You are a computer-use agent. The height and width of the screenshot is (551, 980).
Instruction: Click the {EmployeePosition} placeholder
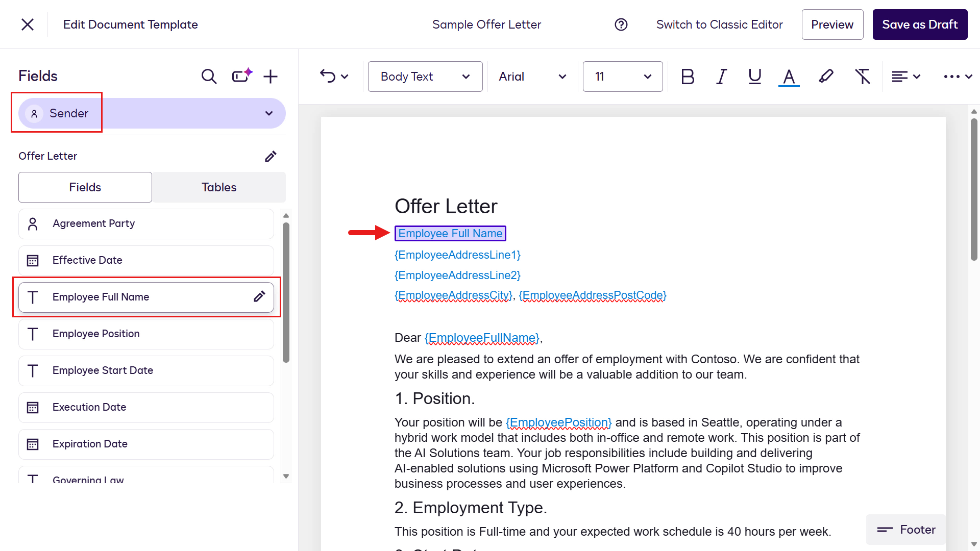click(558, 422)
